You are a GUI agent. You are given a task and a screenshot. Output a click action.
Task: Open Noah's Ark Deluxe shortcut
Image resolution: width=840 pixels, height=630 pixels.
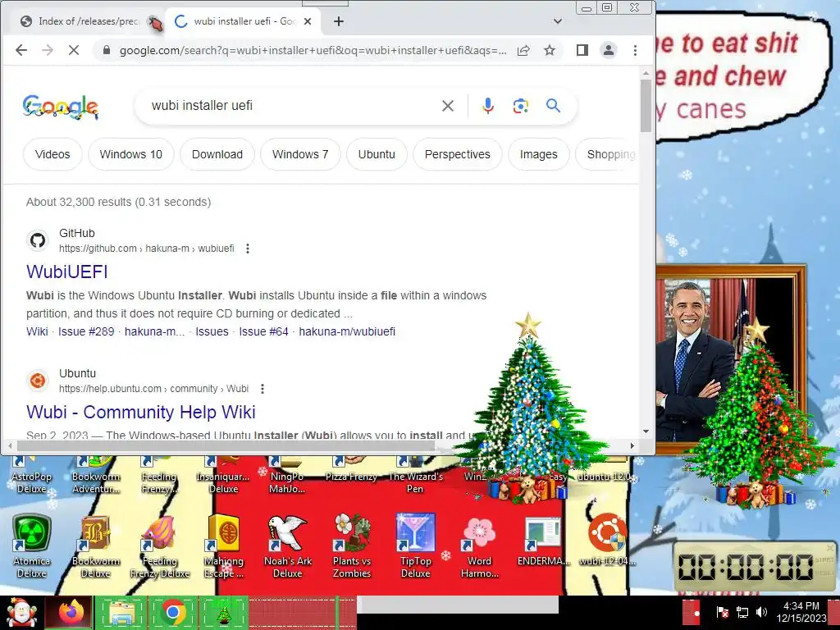288,546
